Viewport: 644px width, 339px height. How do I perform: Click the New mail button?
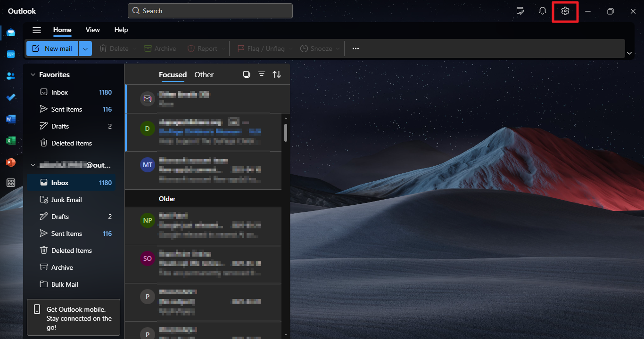click(52, 48)
